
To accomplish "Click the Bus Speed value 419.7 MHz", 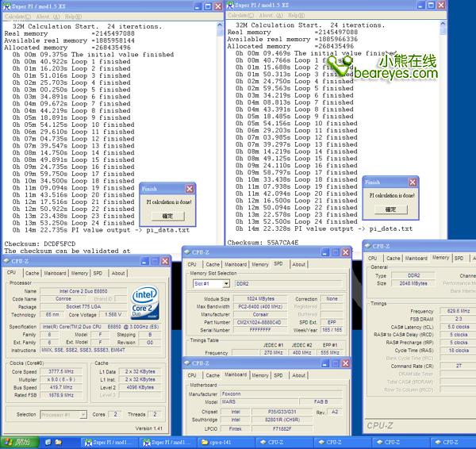I will point(61,387).
